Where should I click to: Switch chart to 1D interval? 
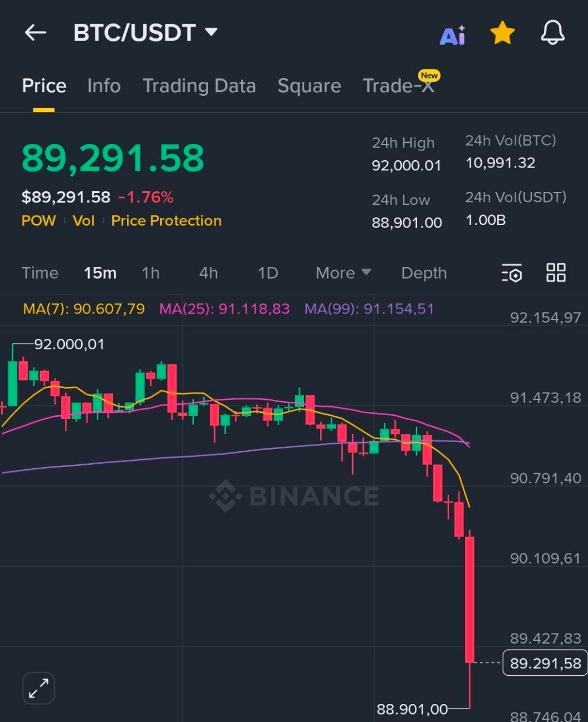pos(268,273)
